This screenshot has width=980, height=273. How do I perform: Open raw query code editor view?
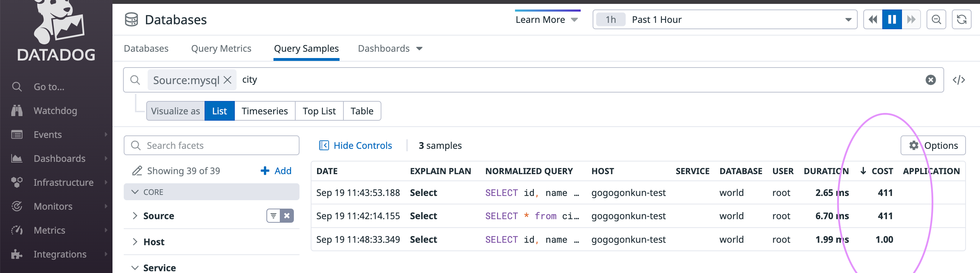[x=959, y=80]
